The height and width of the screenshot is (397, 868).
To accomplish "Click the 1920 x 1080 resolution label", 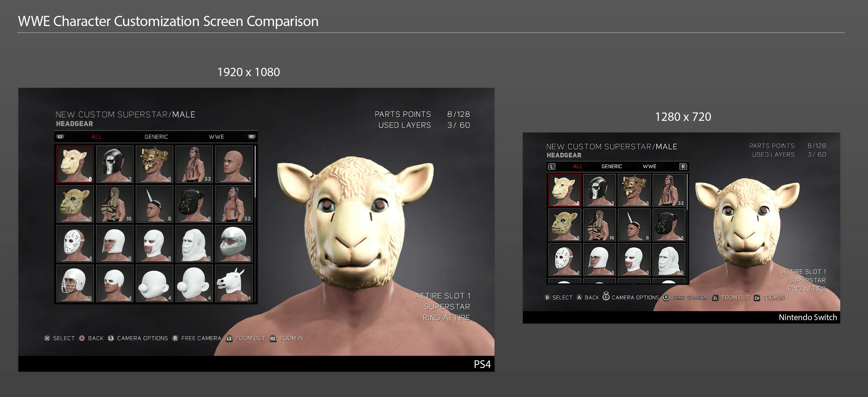I will click(249, 72).
